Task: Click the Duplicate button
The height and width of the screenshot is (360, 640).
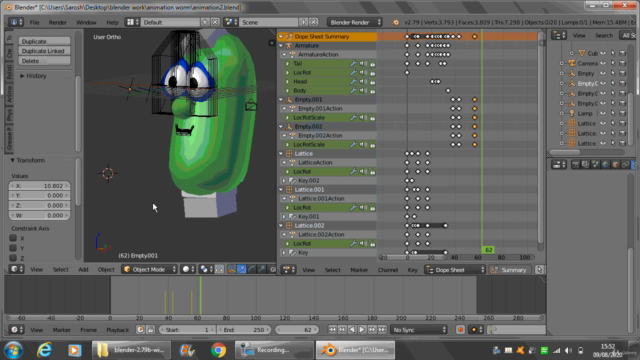Action: [44, 41]
